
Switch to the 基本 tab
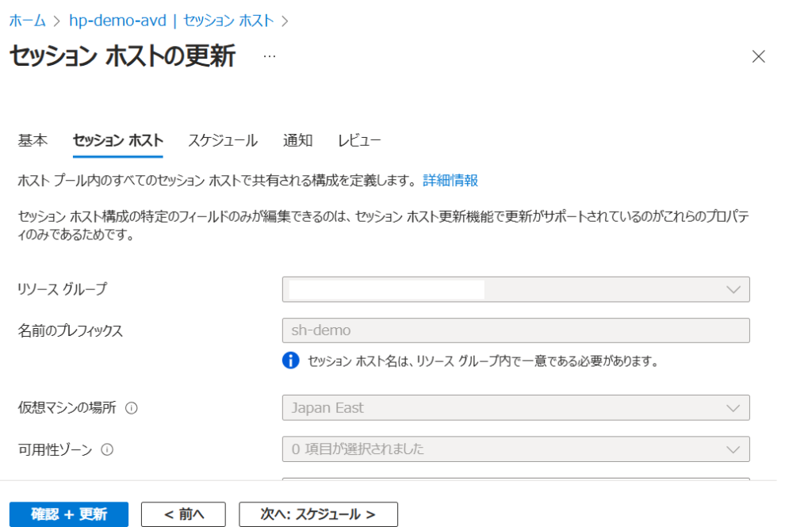(x=33, y=141)
